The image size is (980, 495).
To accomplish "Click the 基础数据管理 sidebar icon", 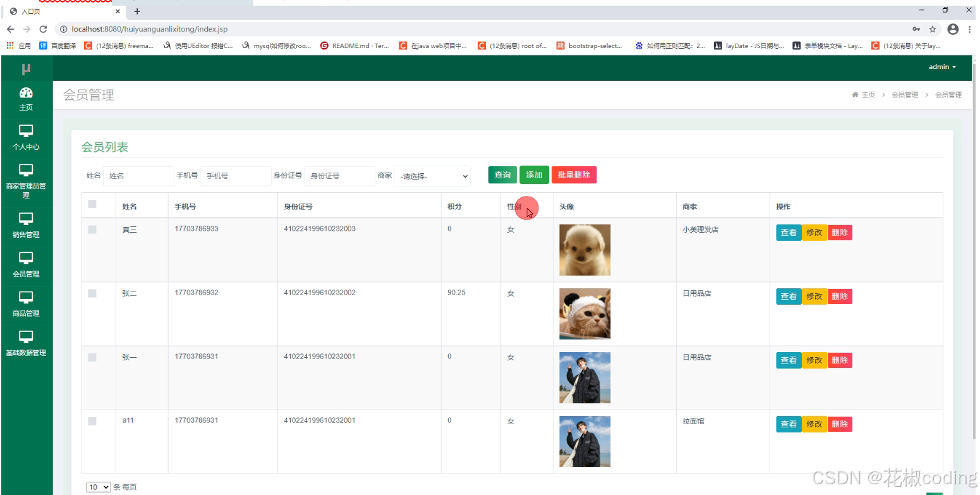I will point(26,343).
